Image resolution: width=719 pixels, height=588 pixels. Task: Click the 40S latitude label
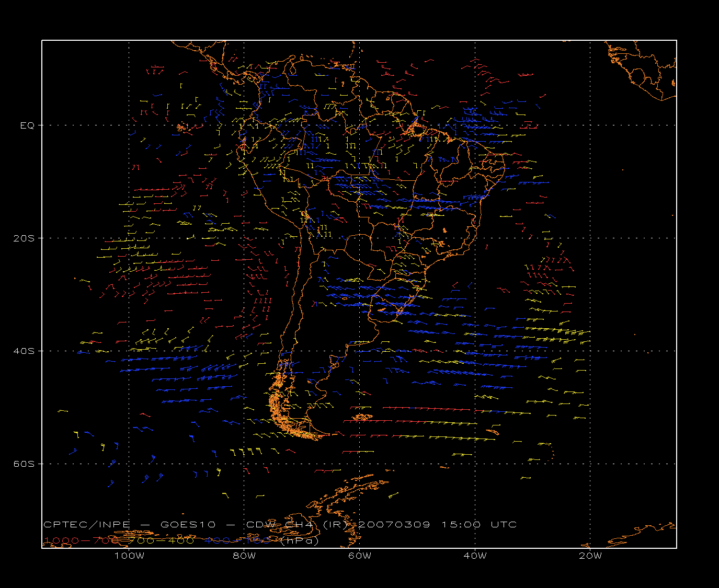click(24, 351)
